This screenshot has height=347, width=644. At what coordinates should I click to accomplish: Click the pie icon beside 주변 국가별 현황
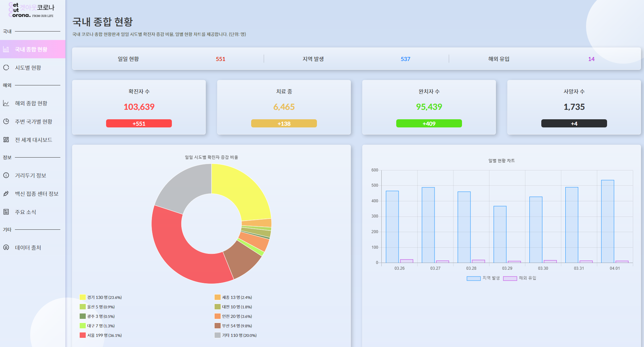[6, 121]
